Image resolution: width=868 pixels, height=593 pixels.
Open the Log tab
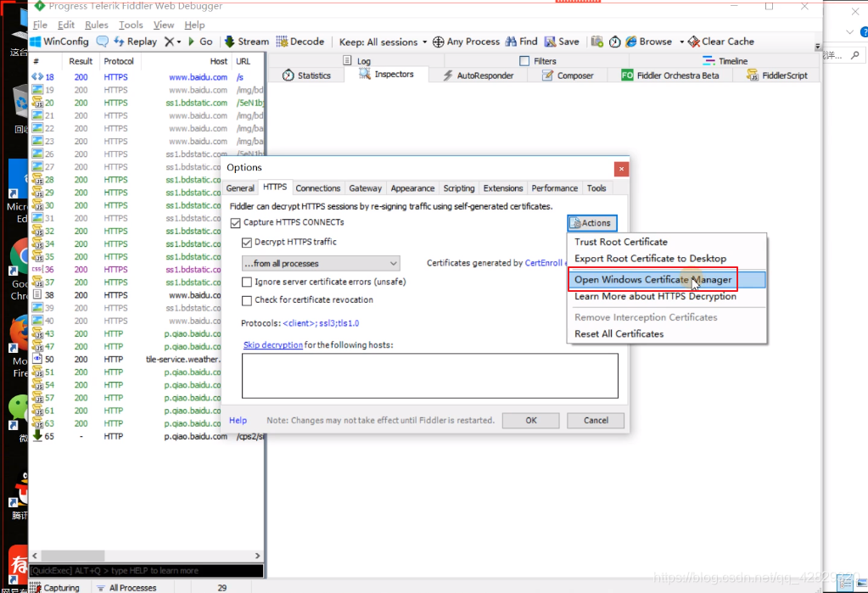pos(357,61)
